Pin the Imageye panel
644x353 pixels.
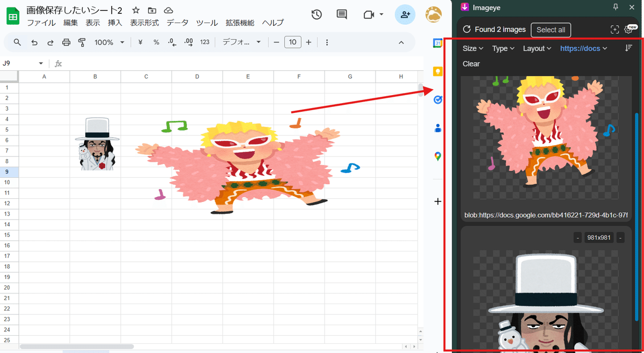click(616, 7)
